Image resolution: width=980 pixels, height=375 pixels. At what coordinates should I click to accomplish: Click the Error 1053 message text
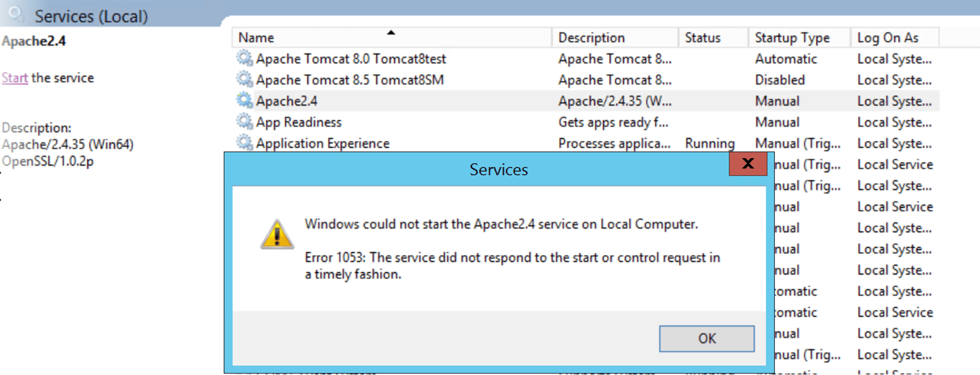coord(512,265)
